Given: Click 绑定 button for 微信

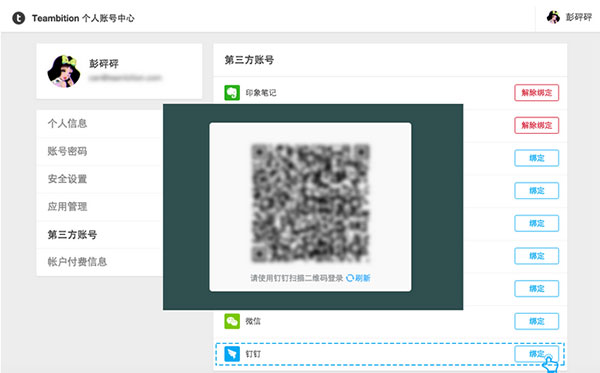Looking at the screenshot, I should tap(536, 321).
